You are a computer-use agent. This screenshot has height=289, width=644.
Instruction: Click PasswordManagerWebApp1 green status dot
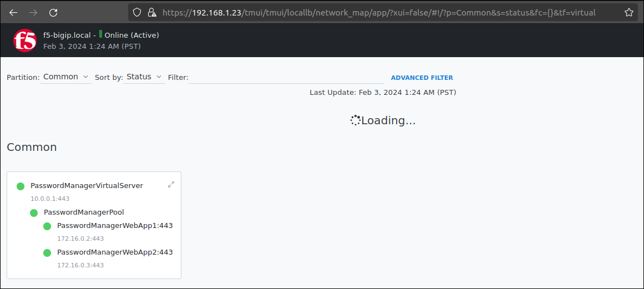click(47, 226)
